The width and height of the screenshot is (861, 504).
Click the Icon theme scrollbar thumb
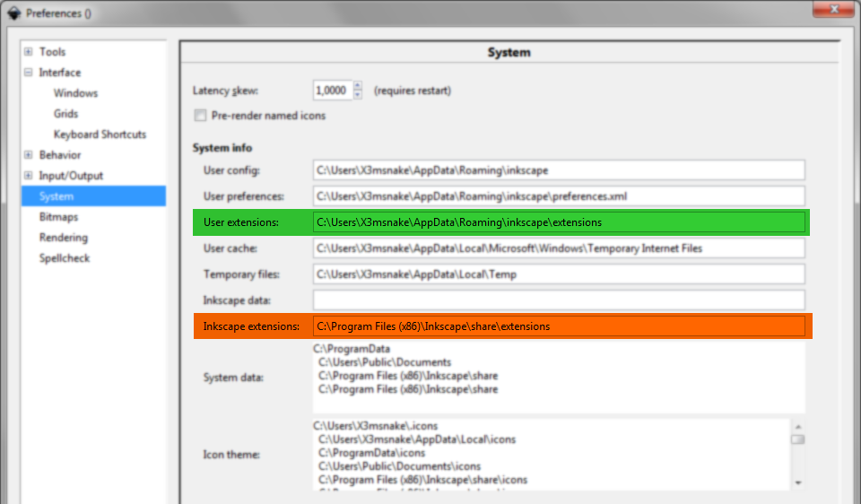[x=798, y=439]
